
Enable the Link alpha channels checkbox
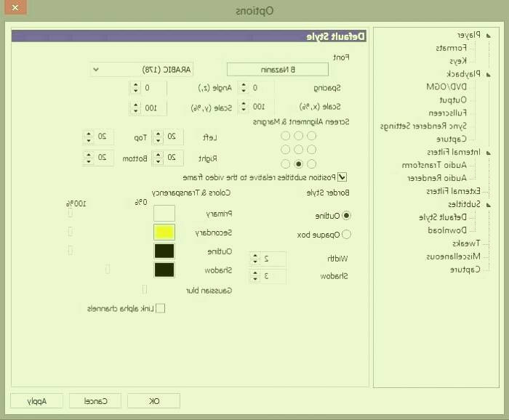click(161, 308)
